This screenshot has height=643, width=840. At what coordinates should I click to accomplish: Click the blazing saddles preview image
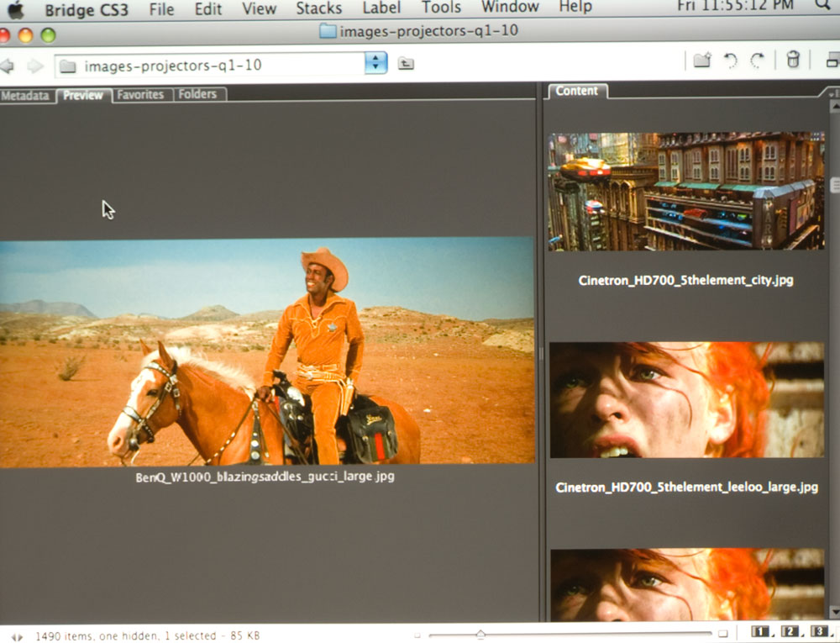(267, 351)
